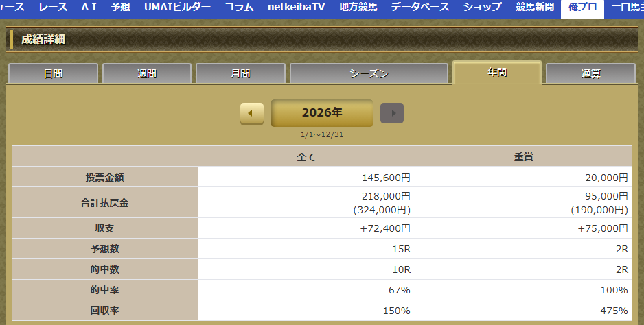
Task: Open the 月間 tab
Action: point(240,73)
